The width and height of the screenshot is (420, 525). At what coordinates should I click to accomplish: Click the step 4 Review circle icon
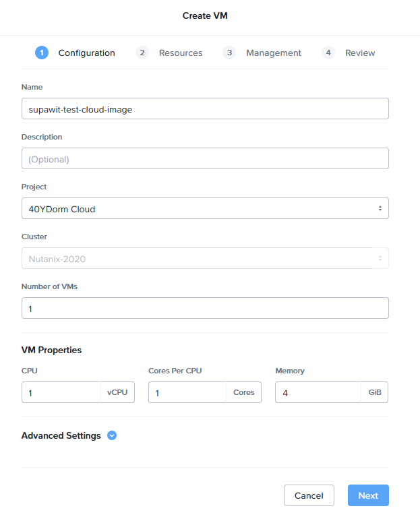[x=328, y=53]
